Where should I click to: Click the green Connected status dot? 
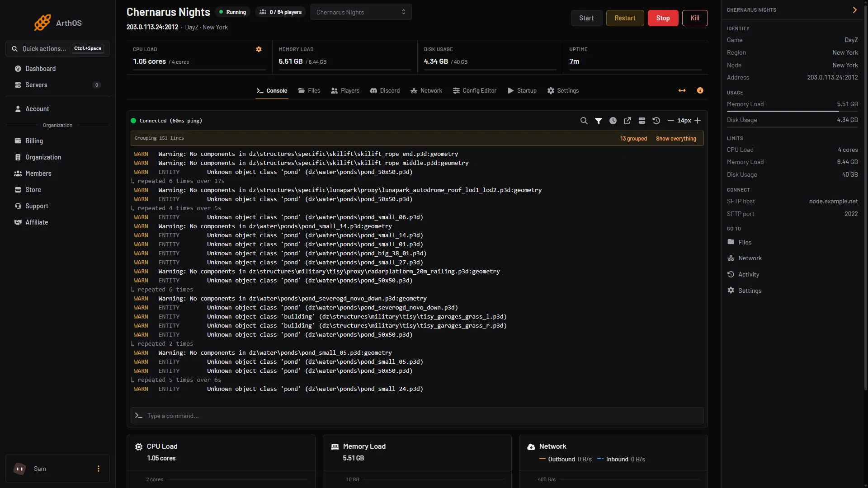(133, 121)
